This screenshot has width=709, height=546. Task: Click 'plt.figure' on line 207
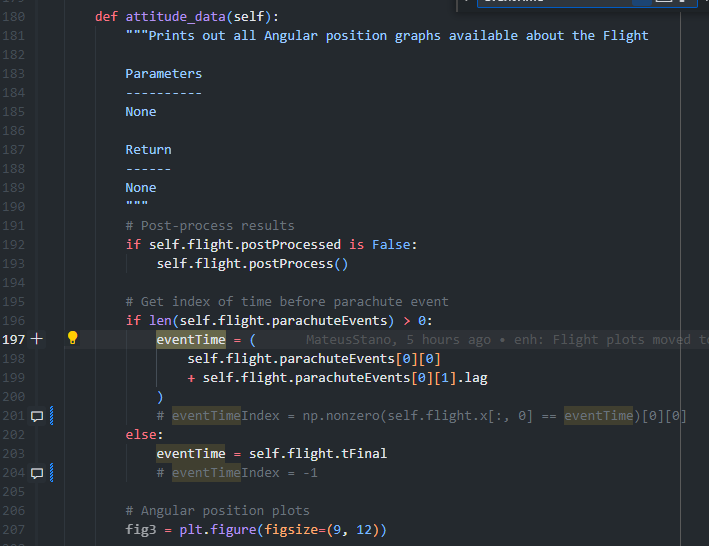218,529
